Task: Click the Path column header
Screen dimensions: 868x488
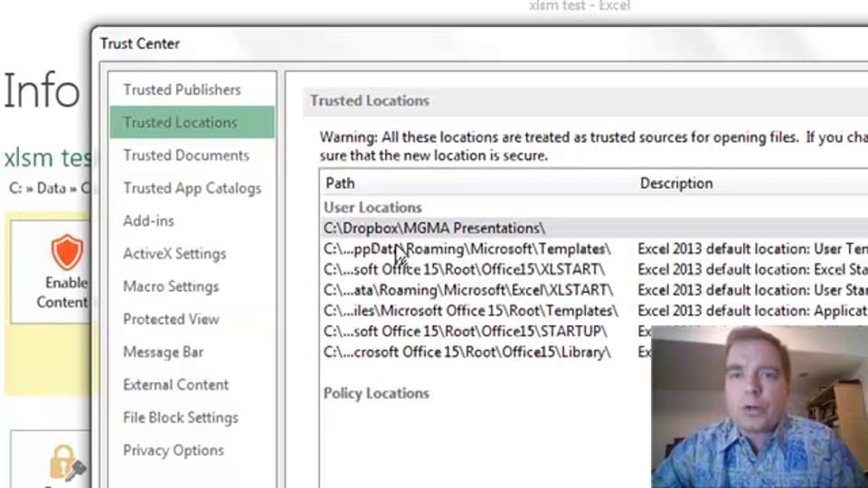Action: point(340,183)
